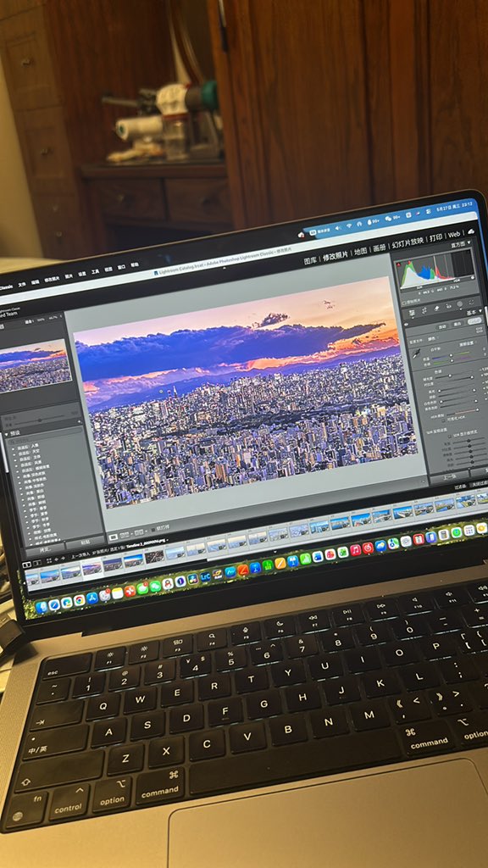Click the volume icon in menu bar
488x868 pixels.
[338, 227]
